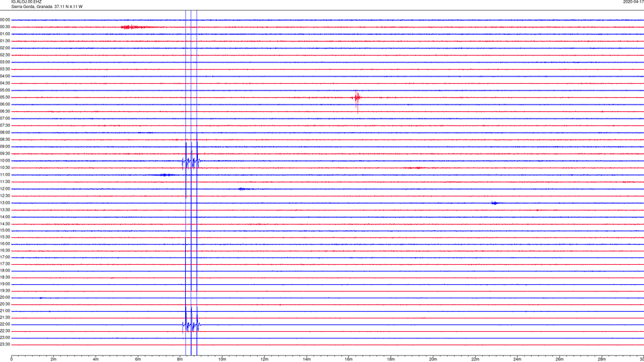The image size is (644, 362).
Task: Click the 00:30 time row label
Action: click(5, 27)
